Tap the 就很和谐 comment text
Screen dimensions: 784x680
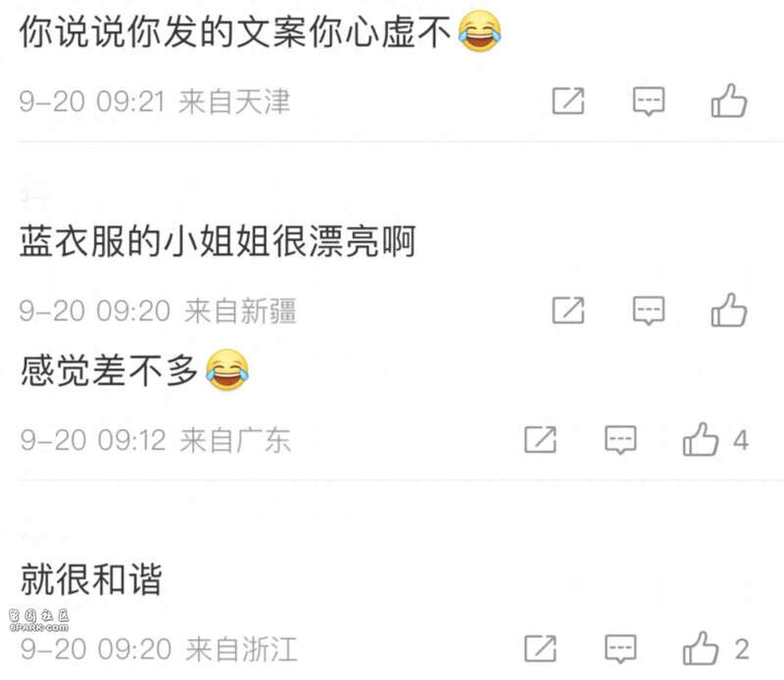click(91, 579)
